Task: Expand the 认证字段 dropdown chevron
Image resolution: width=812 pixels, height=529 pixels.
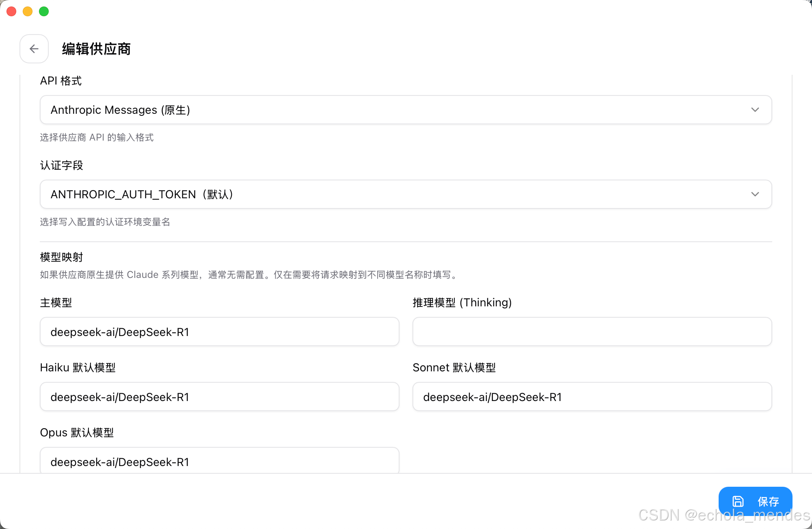Action: pos(755,194)
